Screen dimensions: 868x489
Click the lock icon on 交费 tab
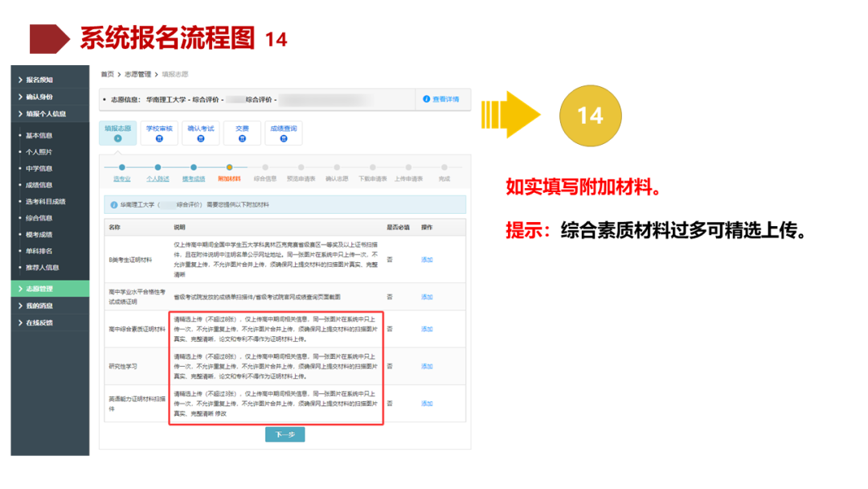tap(241, 139)
